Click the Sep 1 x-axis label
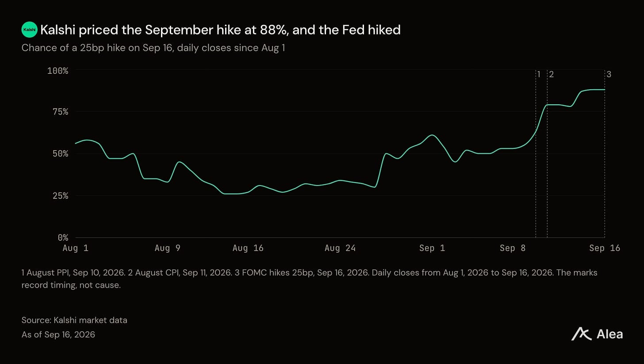The image size is (644, 364). pos(432,248)
